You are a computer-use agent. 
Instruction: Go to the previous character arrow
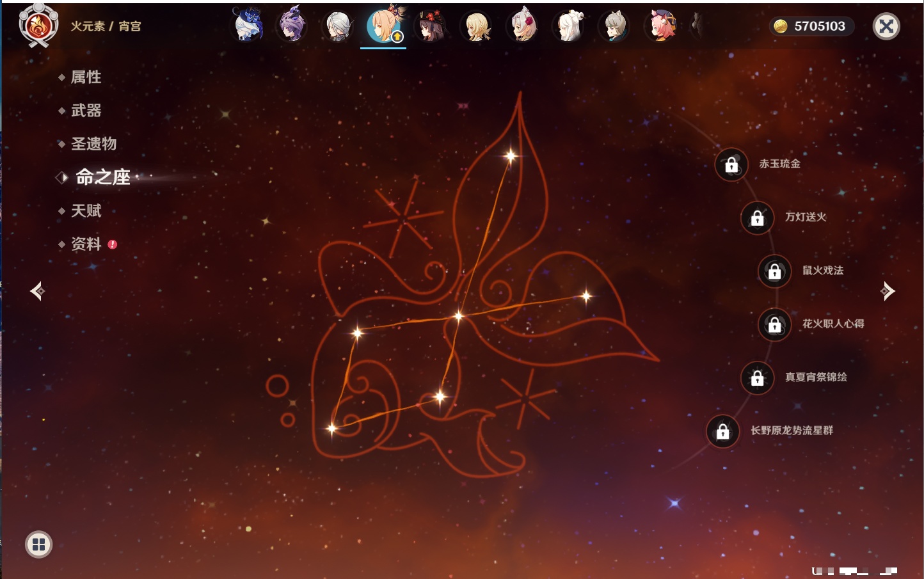37,291
